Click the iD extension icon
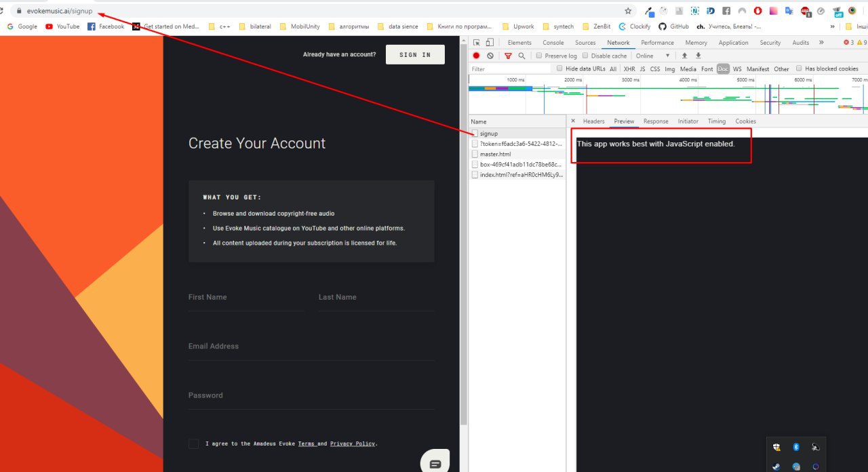868x472 pixels. click(711, 11)
